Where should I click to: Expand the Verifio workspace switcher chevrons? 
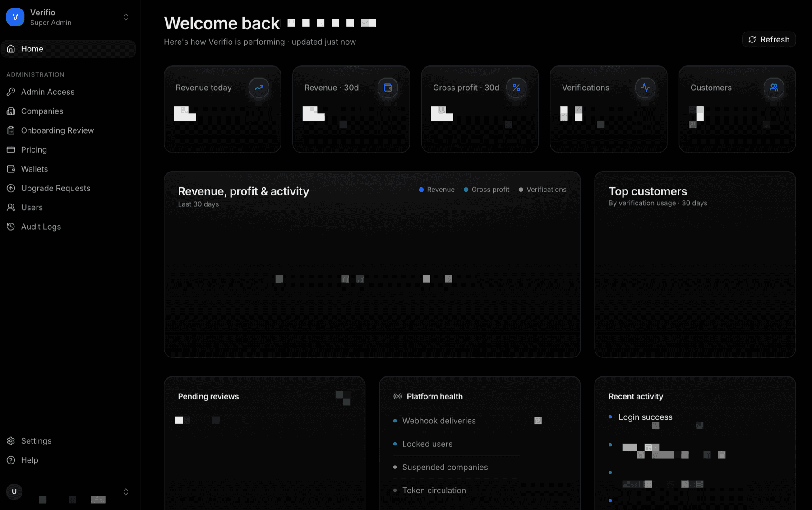126,17
